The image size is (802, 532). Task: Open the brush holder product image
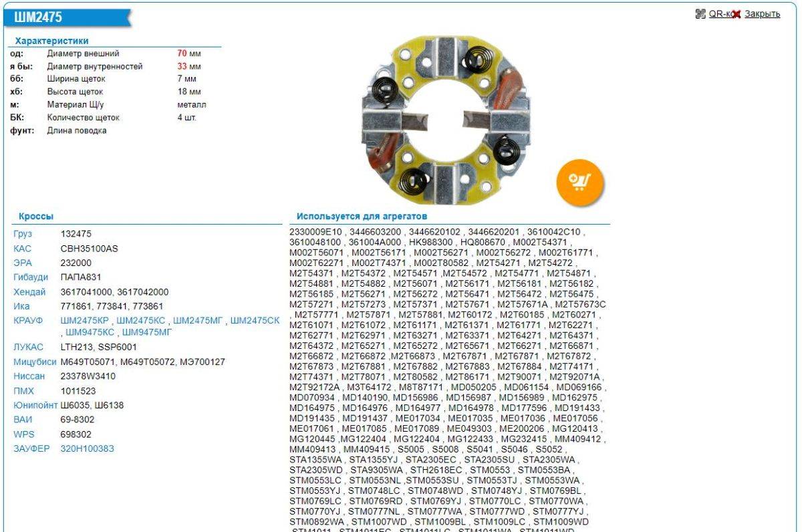pyautogui.click(x=445, y=120)
